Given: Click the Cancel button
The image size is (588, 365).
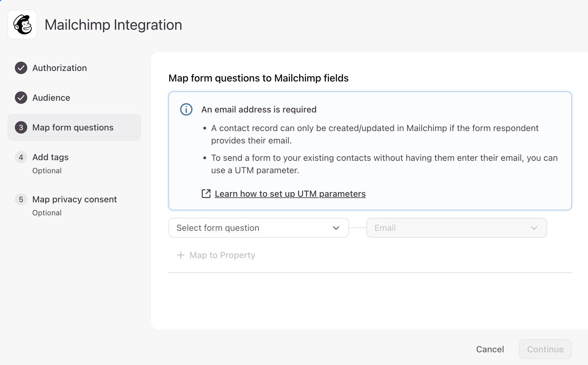Looking at the screenshot, I should click(x=490, y=349).
